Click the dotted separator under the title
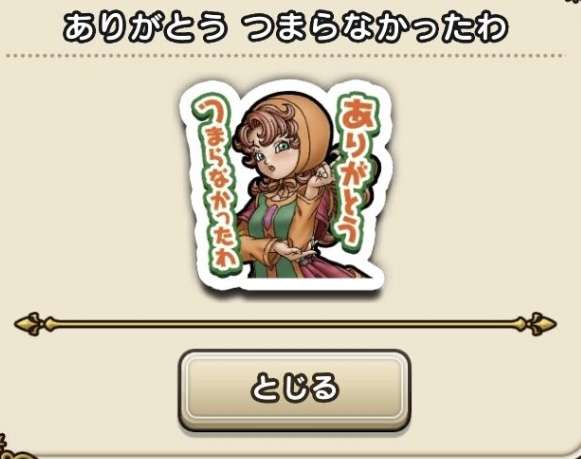Viewport: 581px width, 459px height. 285,56
